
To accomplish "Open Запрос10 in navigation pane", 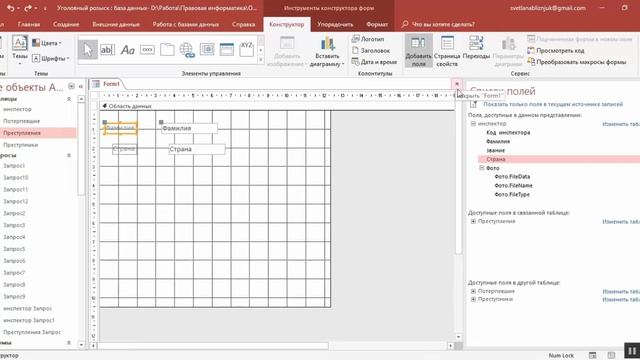I will (x=16, y=178).
